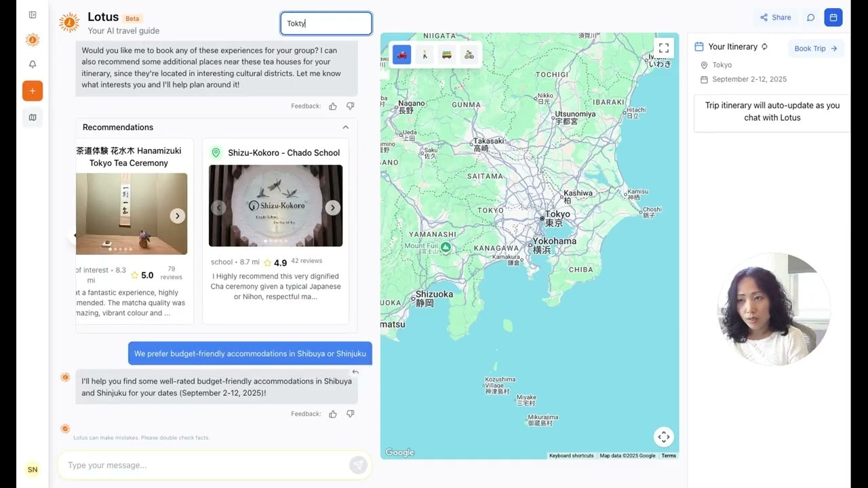Previous photo on Shizu-Kokoro card
This screenshot has height=488, width=868.
click(x=218, y=208)
